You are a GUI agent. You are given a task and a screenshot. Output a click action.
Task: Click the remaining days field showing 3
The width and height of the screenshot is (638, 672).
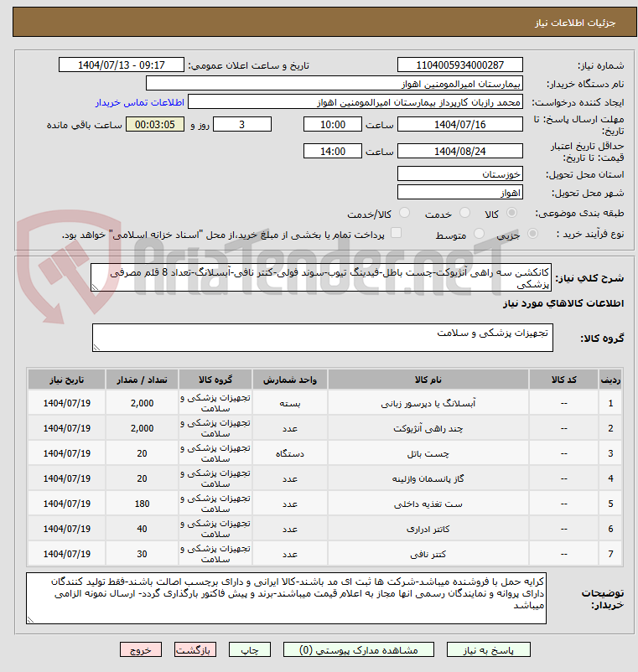click(x=242, y=124)
